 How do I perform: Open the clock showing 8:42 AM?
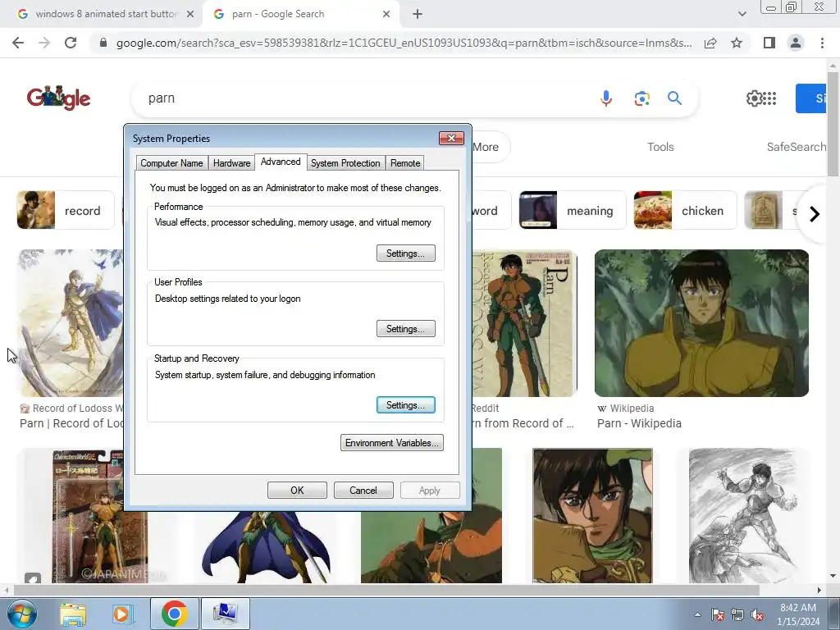coord(798,614)
